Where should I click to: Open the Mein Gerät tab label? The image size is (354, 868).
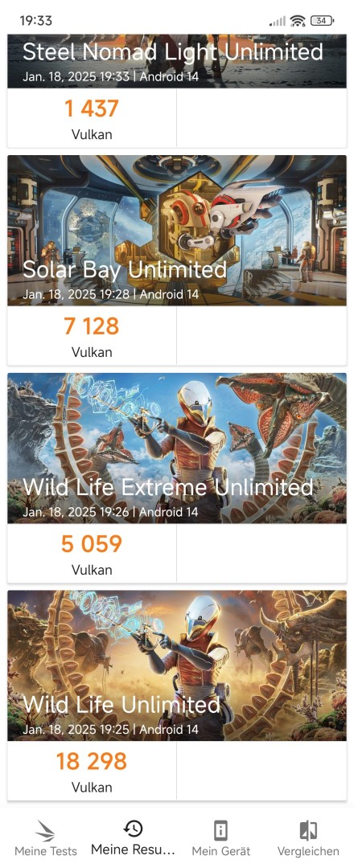pyautogui.click(x=220, y=851)
